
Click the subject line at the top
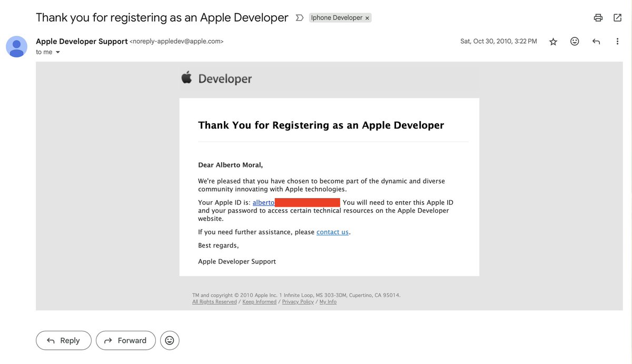162,17
